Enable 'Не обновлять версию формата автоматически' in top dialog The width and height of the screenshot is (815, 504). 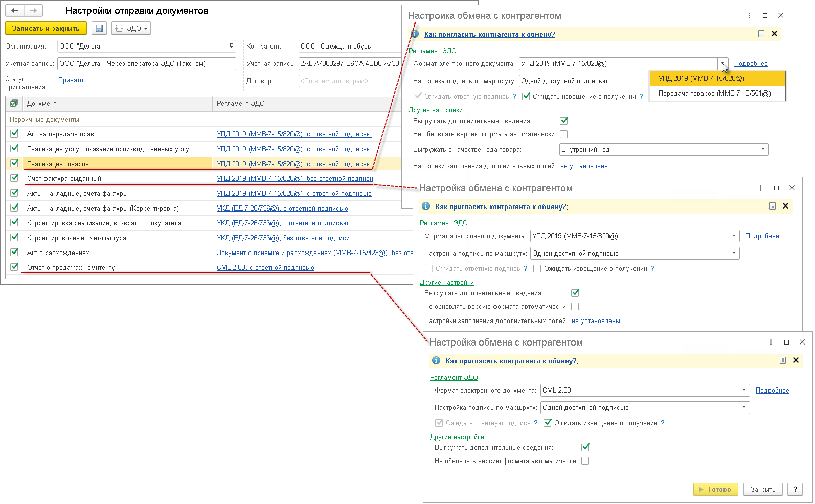click(x=563, y=134)
